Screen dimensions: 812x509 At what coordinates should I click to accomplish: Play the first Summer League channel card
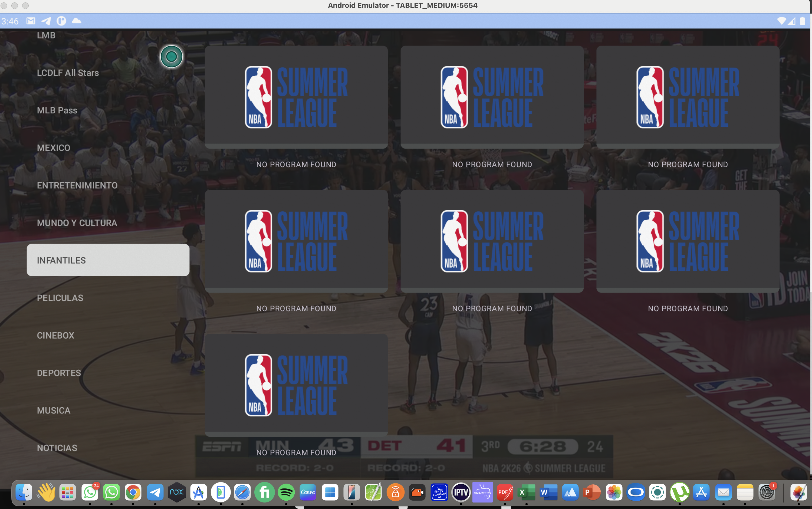click(296, 97)
